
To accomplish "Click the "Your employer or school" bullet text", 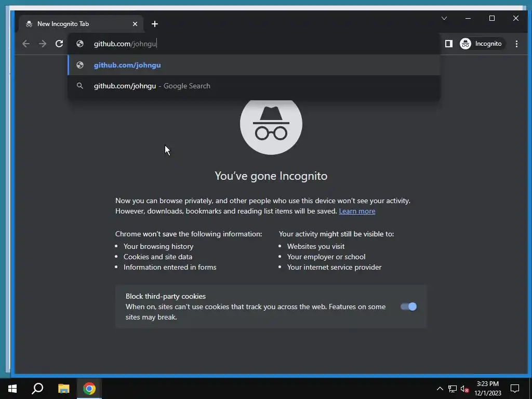I will [326, 257].
